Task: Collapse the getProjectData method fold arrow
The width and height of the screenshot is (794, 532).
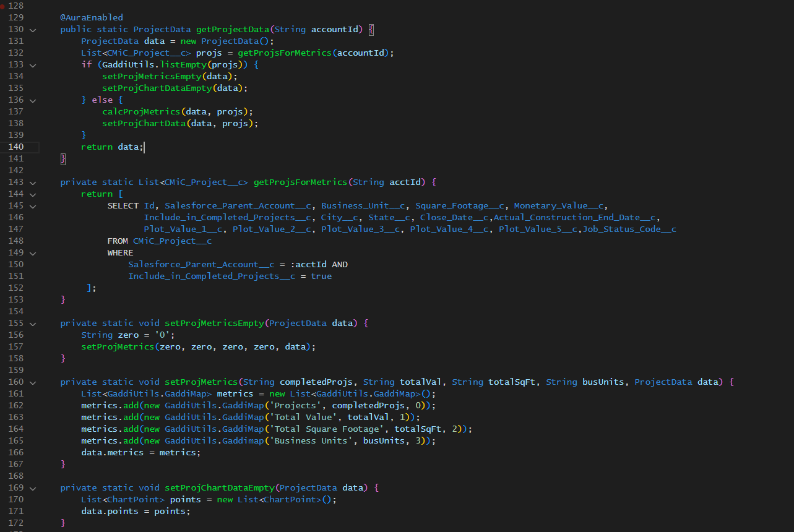Action: pyautogui.click(x=32, y=29)
